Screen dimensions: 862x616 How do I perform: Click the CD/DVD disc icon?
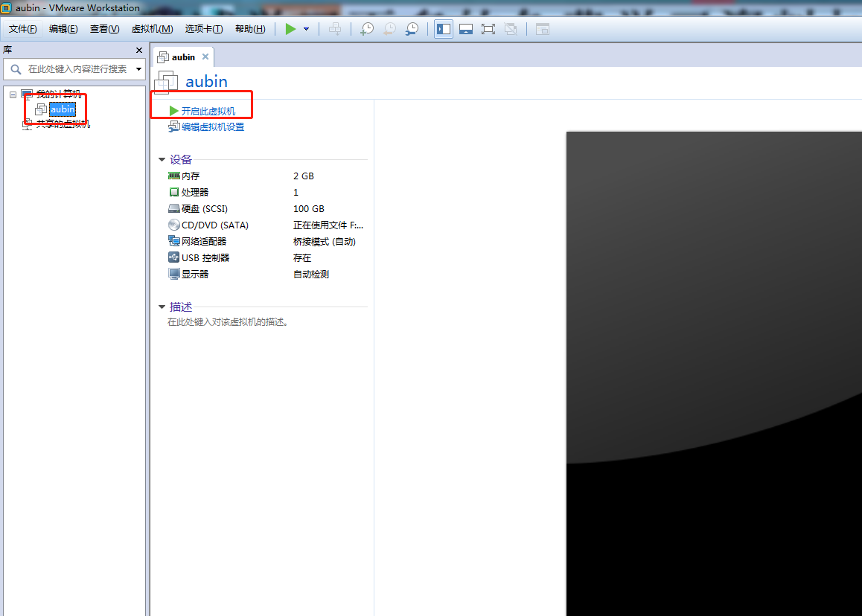click(x=173, y=225)
